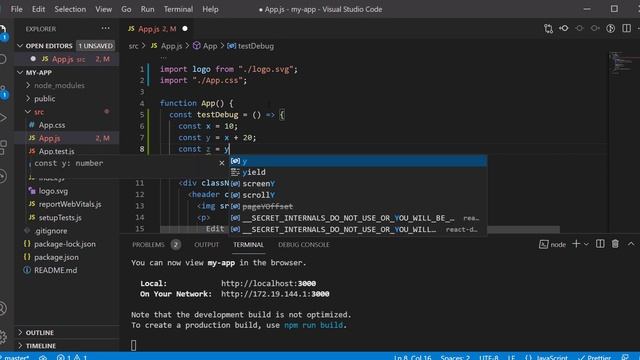Split the terminal panel
640x360 pixels.
click(x=600, y=244)
